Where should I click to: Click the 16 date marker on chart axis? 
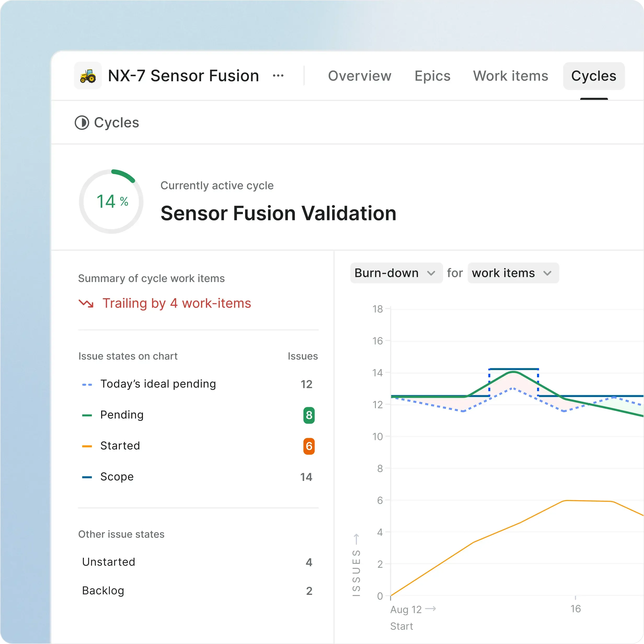(575, 609)
